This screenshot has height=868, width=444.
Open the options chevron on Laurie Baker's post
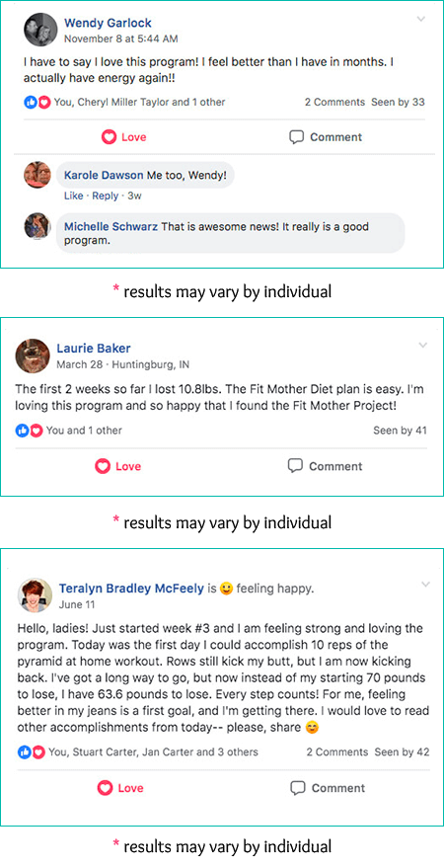(423, 346)
